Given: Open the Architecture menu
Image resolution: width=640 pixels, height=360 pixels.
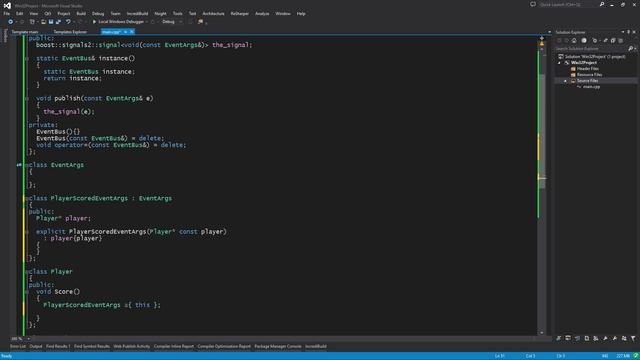Looking at the screenshot, I should pyautogui.click(x=213, y=13).
